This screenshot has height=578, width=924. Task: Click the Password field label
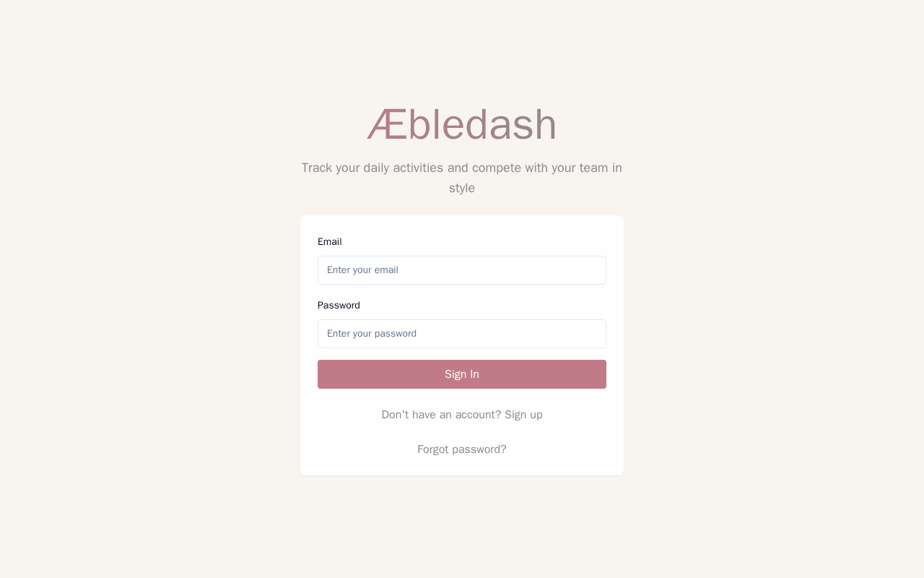339,306
